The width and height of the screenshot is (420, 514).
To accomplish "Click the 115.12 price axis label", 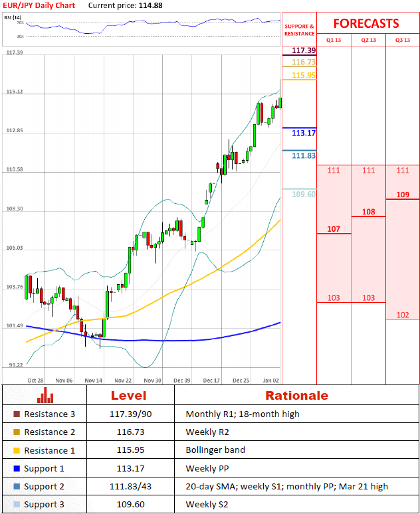I will (x=15, y=92).
